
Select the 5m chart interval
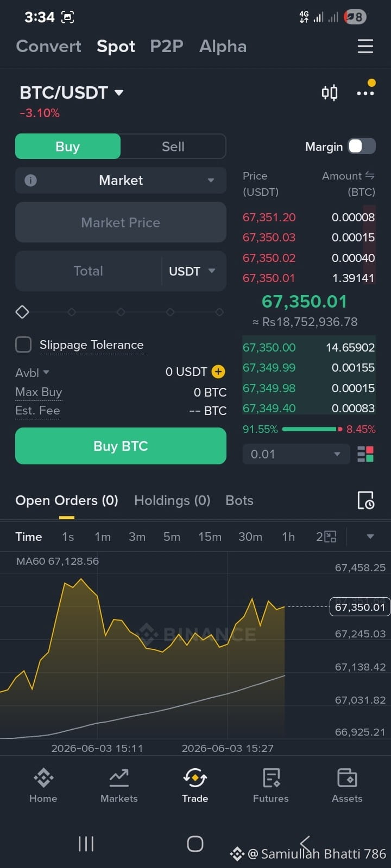172,537
